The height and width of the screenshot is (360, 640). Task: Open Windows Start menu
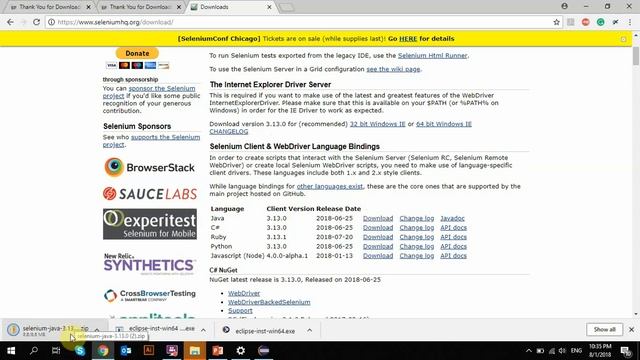11,351
